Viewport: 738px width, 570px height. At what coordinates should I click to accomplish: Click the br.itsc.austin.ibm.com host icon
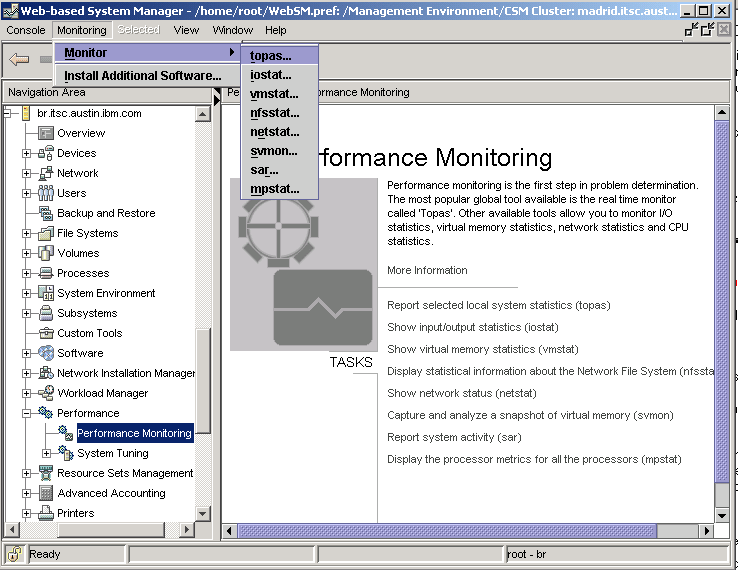(x=26, y=113)
